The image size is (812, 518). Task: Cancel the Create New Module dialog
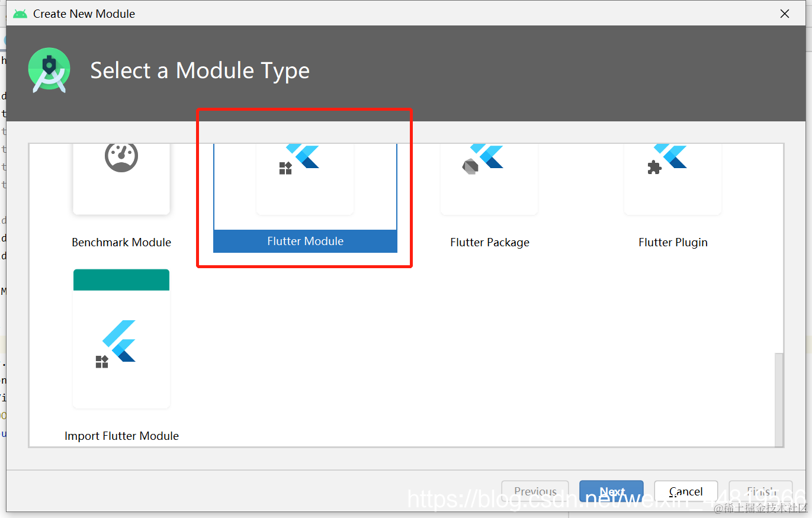click(x=686, y=491)
